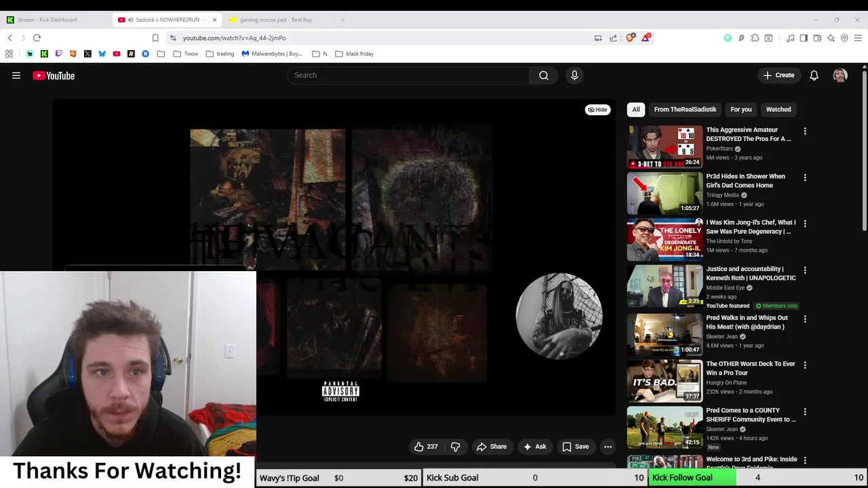Viewport: 868px width, 488px height.
Task: Bookmark this page in address bar
Action: pos(155,38)
